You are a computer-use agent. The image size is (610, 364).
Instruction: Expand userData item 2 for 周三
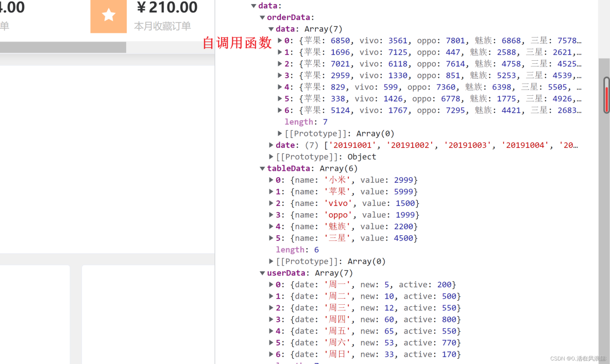pos(270,307)
